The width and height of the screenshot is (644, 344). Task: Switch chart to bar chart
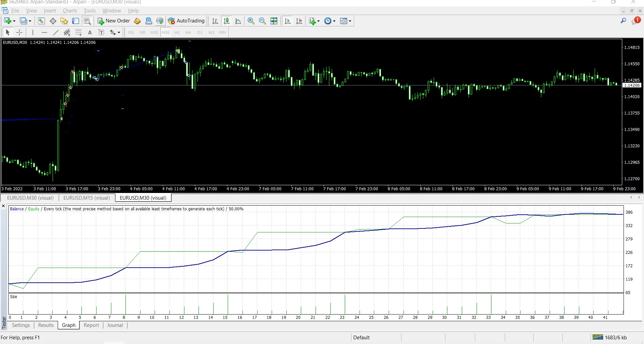click(x=215, y=21)
